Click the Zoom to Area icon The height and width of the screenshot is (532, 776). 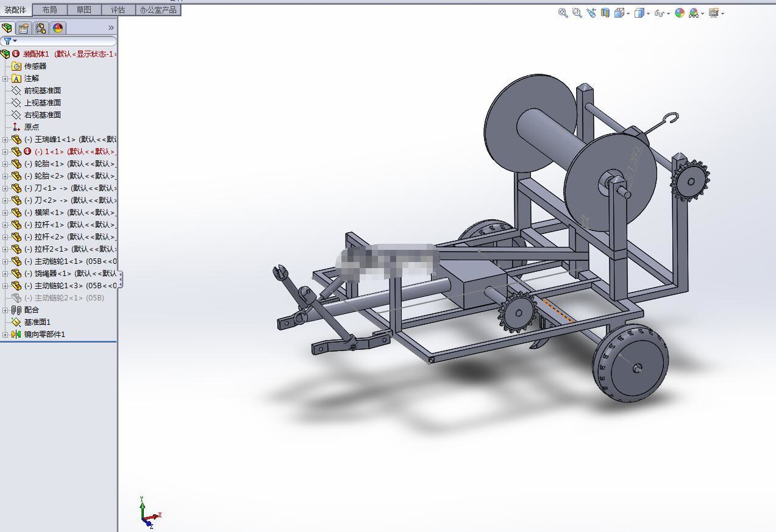[577, 13]
